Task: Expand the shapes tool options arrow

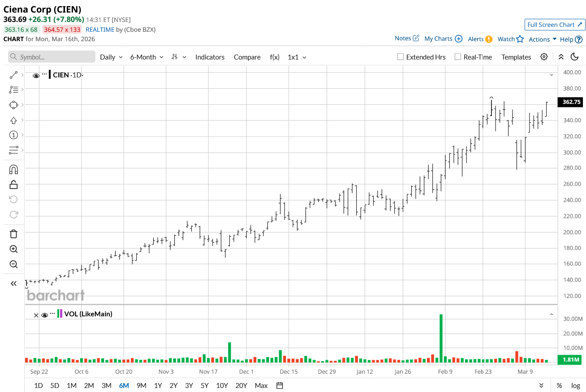Action: [x=22, y=105]
